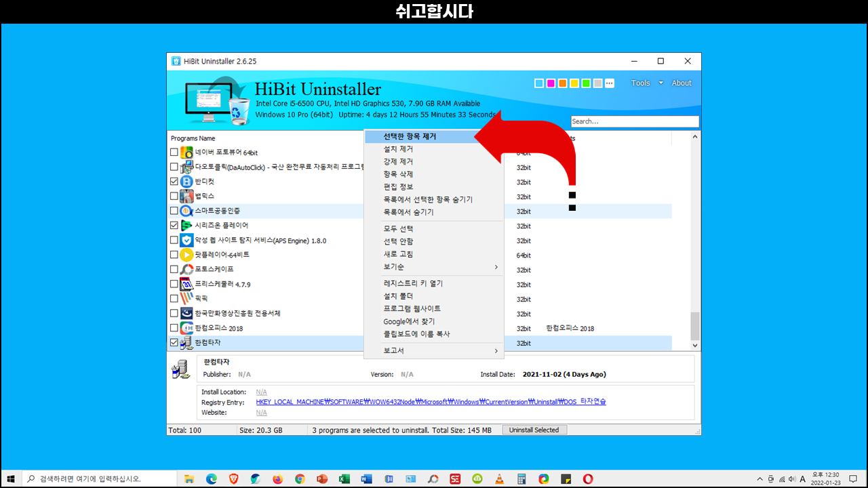Click the Uninstall Selected button
Screen dimensions: 868x488
point(534,430)
